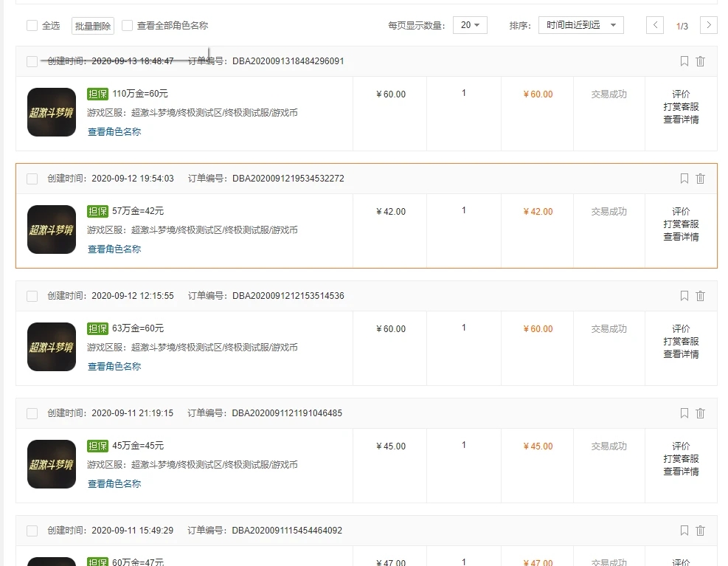Click trash icon on the 2020-09-11 21:19 order
This screenshot has height=566, width=728.
(701, 413)
